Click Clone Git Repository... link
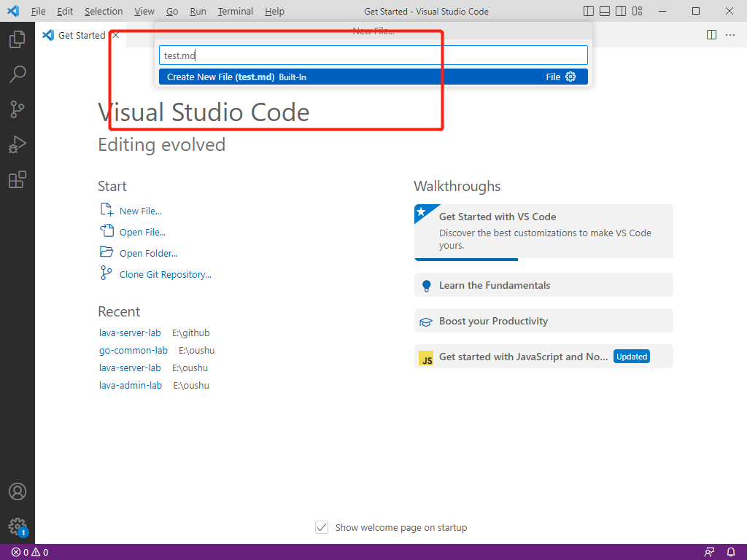The height and width of the screenshot is (560, 747). (166, 274)
